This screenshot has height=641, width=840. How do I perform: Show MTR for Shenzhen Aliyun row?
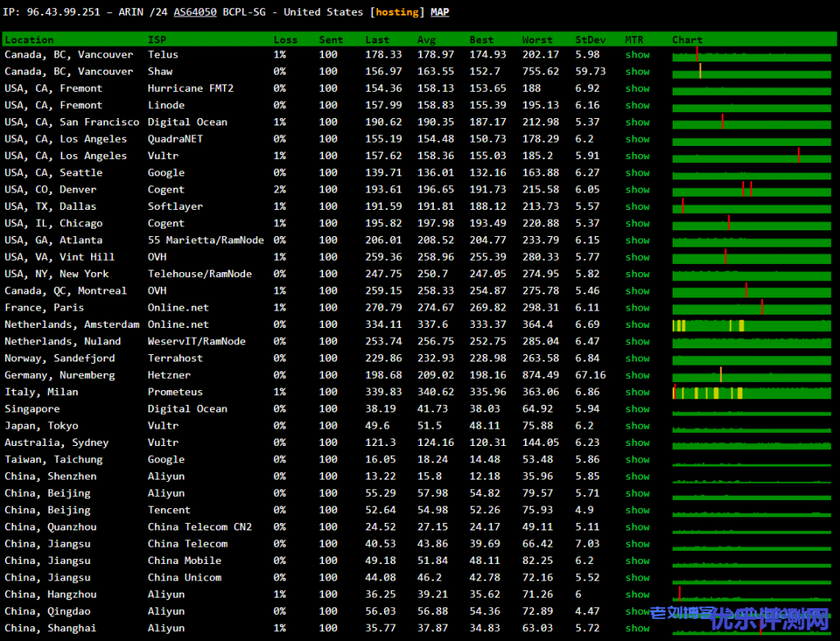pyautogui.click(x=637, y=476)
